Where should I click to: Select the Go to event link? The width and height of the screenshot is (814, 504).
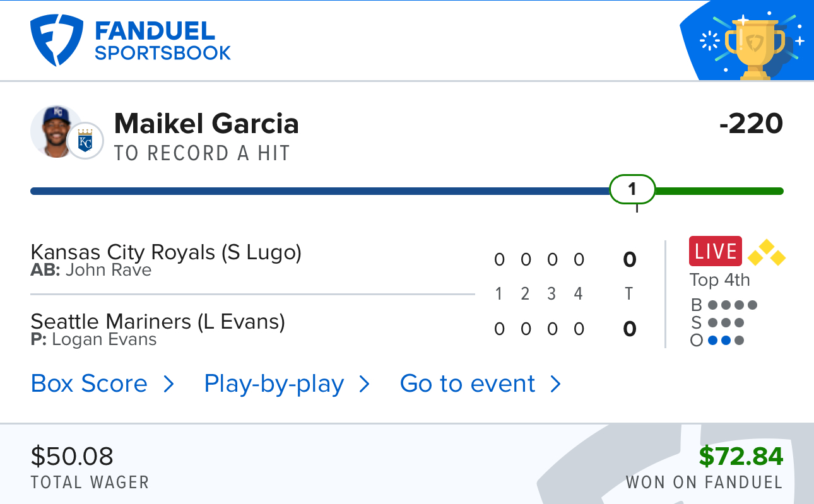(x=468, y=384)
